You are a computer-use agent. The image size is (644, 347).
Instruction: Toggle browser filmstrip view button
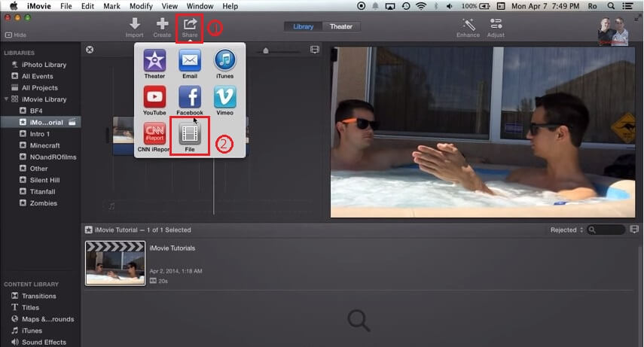point(634,229)
